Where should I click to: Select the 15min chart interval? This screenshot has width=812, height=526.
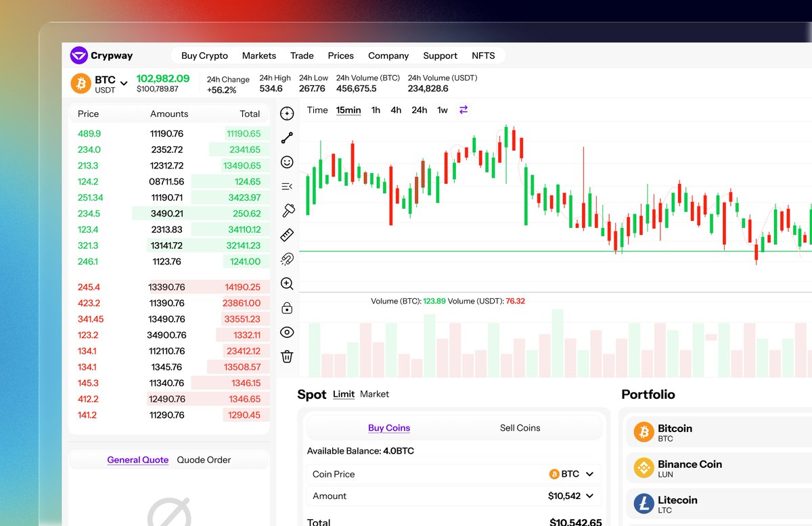tap(348, 110)
